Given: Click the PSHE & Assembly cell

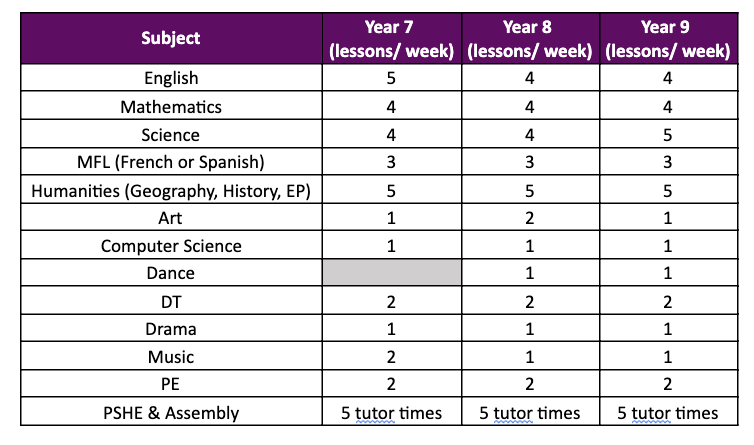Looking at the screenshot, I should (171, 412).
